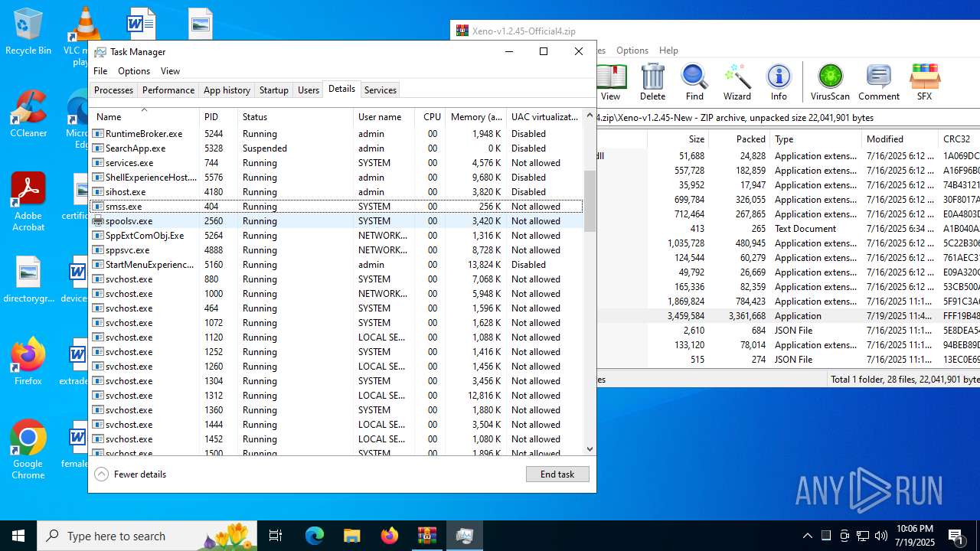Viewport: 980px width, 551px height.
Task: Open Task View on taskbar
Action: [276, 536]
